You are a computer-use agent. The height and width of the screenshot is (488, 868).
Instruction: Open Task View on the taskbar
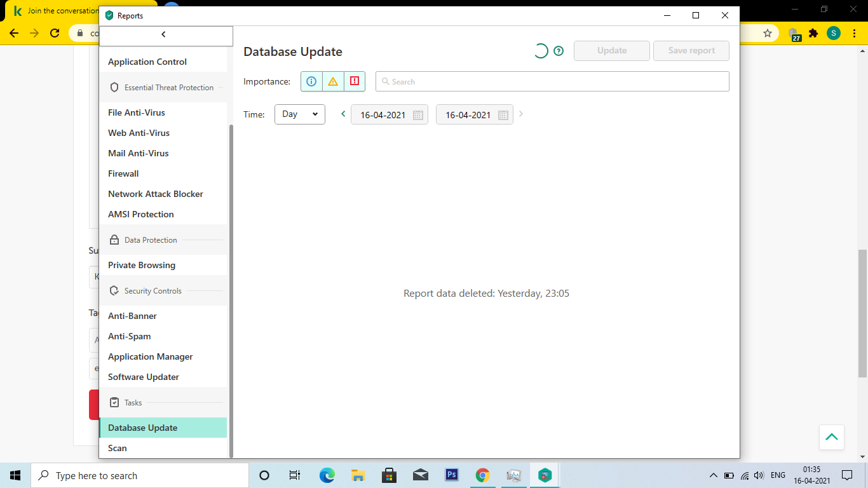tap(295, 475)
